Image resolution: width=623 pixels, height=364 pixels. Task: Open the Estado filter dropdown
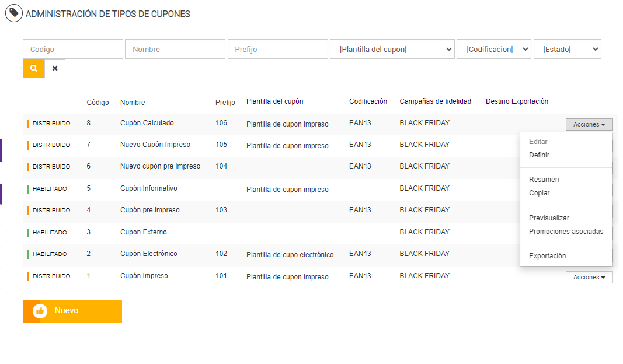(x=567, y=50)
